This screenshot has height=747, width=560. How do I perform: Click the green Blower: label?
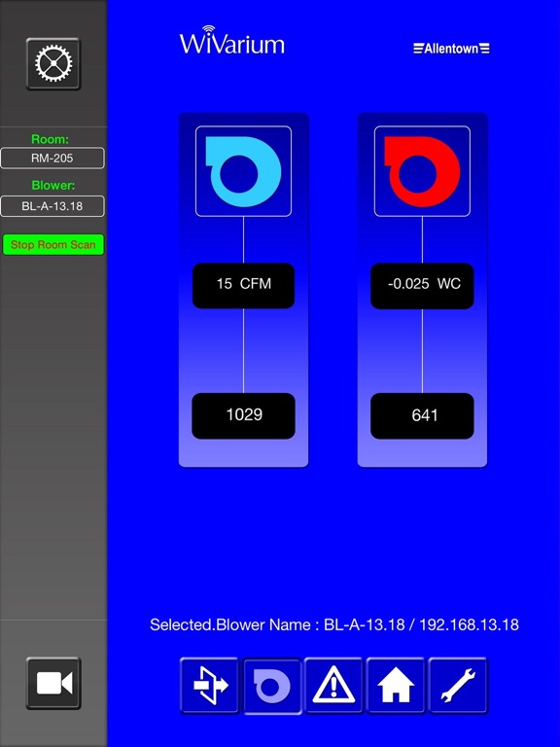[53, 186]
